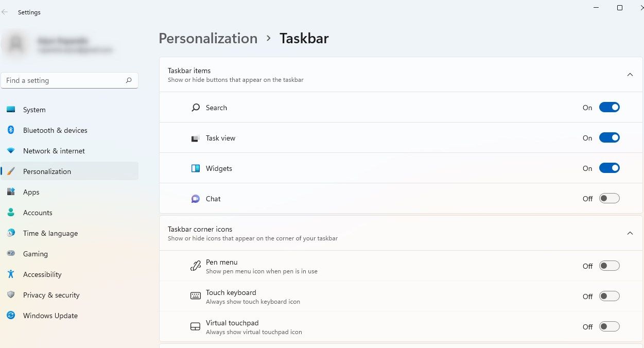Collapse the Taskbar corner icons section

coord(630,233)
